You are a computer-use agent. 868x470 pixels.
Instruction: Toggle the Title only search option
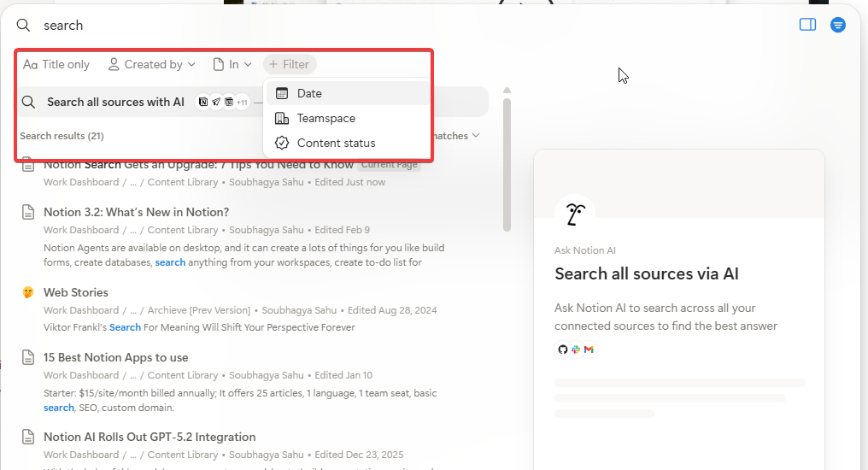click(56, 64)
